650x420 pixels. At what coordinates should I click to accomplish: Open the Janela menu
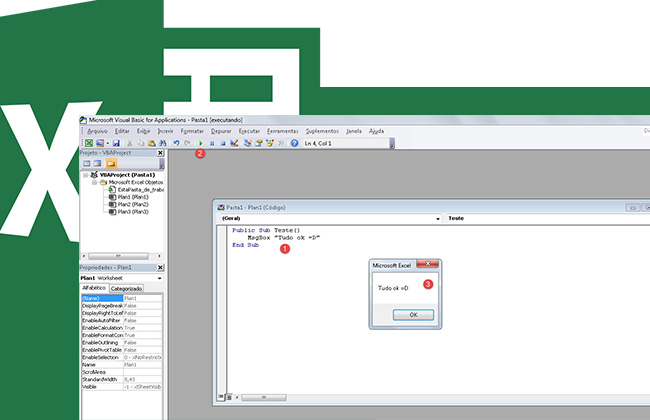[x=354, y=131]
